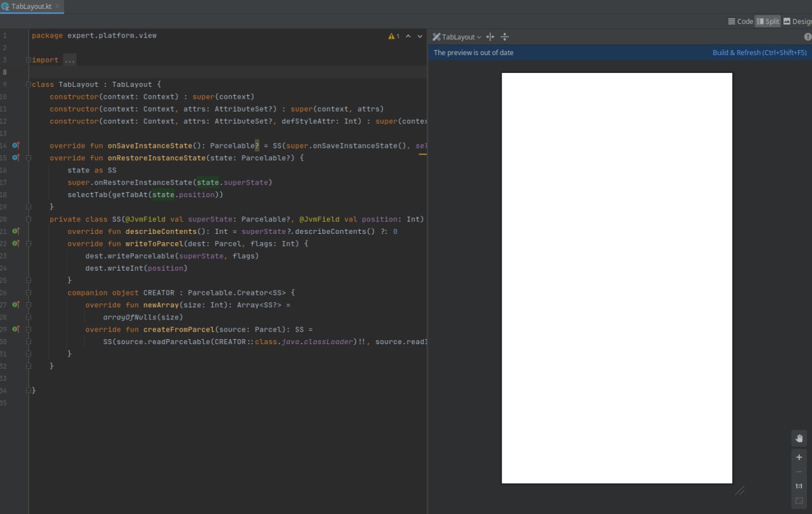Click onSaveInstanceState function name
Viewport: 812px width, 514px height.
(150, 146)
